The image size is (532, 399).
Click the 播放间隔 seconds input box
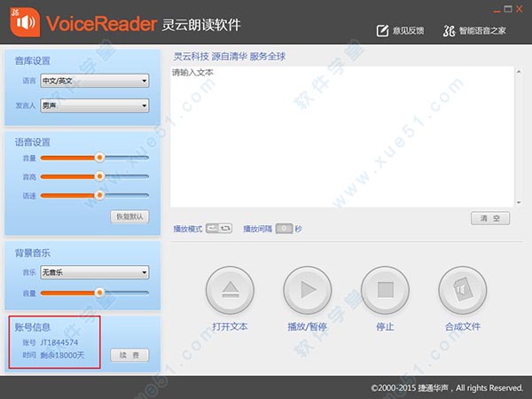[x=284, y=229]
